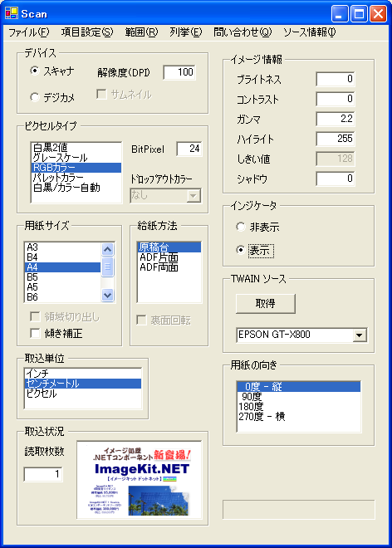The height and width of the screenshot is (548, 392).
Task: Select the スキャナ device option
Action: [35, 71]
